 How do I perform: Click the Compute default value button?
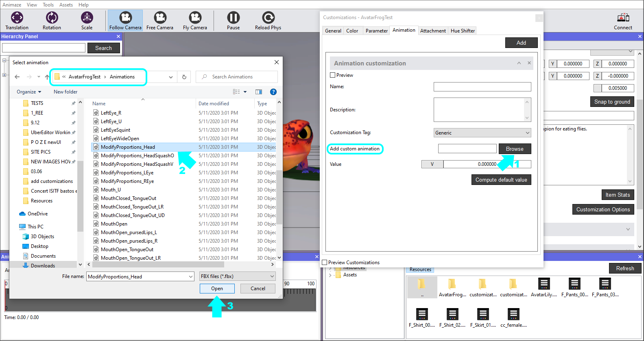click(x=501, y=180)
